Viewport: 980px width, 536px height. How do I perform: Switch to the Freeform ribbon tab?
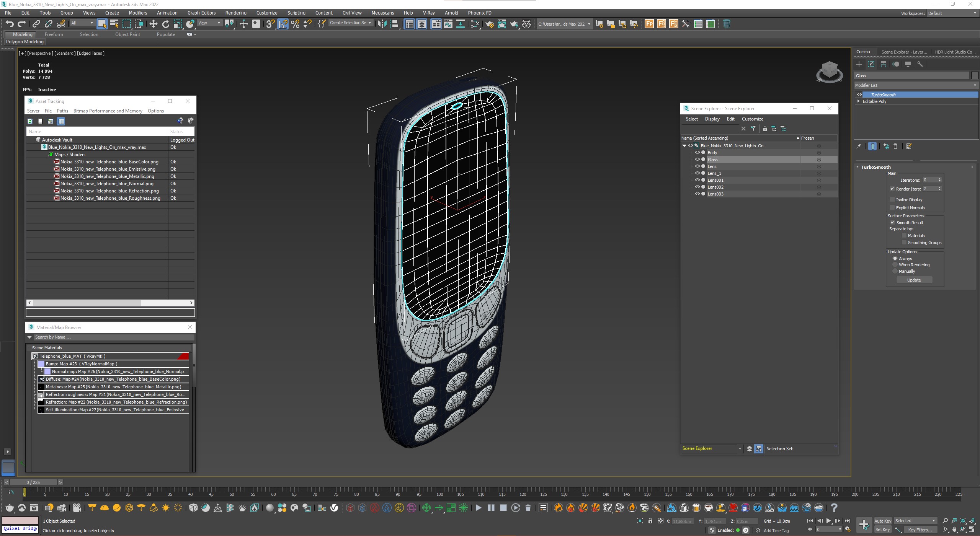tap(54, 34)
